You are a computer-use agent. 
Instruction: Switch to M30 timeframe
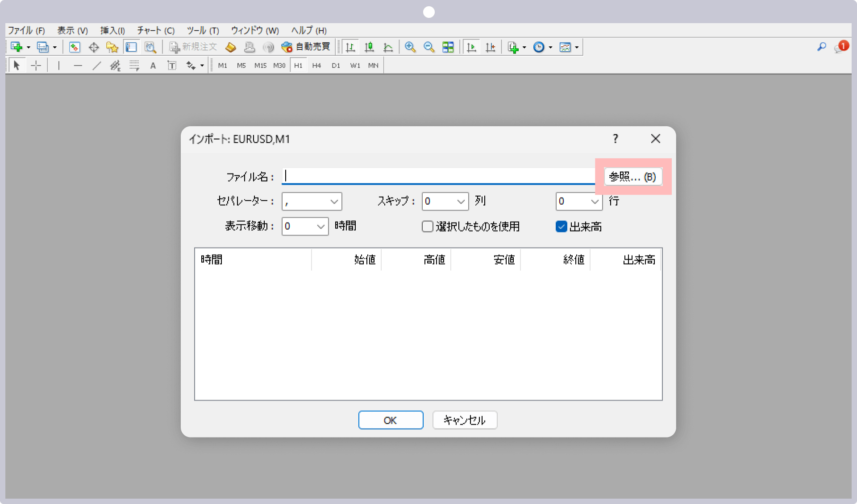pyautogui.click(x=279, y=66)
